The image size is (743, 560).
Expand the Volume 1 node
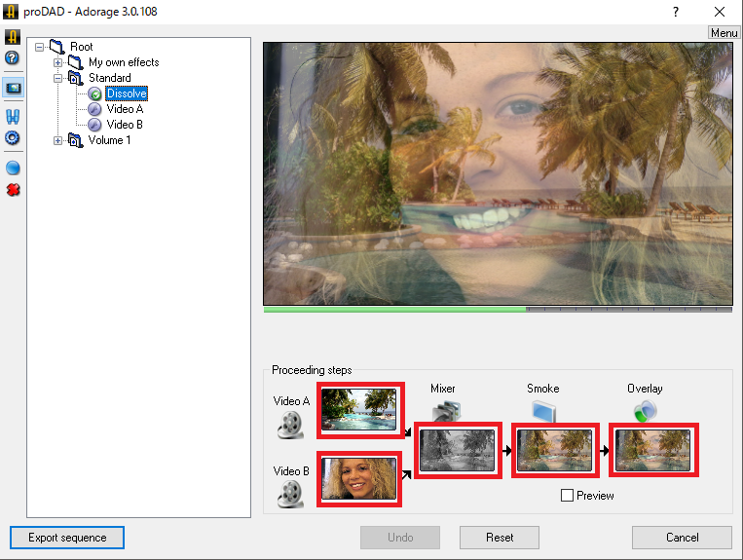point(57,140)
